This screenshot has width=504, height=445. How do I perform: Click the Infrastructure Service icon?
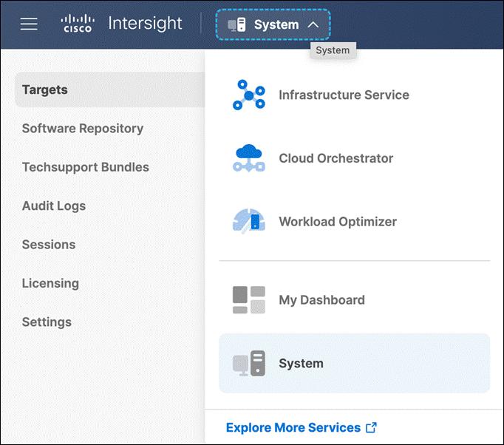click(249, 95)
